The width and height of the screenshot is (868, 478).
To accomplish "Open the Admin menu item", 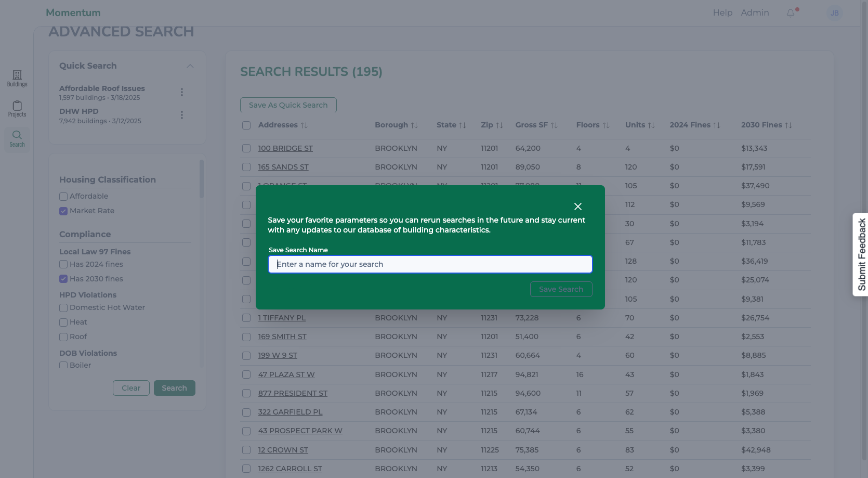I will tap(755, 13).
